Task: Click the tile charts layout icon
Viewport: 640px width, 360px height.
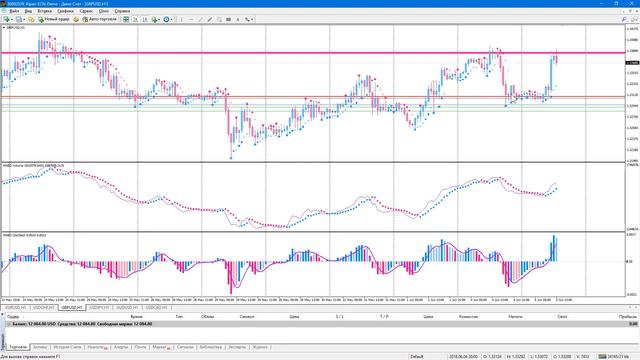Action: coord(126,19)
